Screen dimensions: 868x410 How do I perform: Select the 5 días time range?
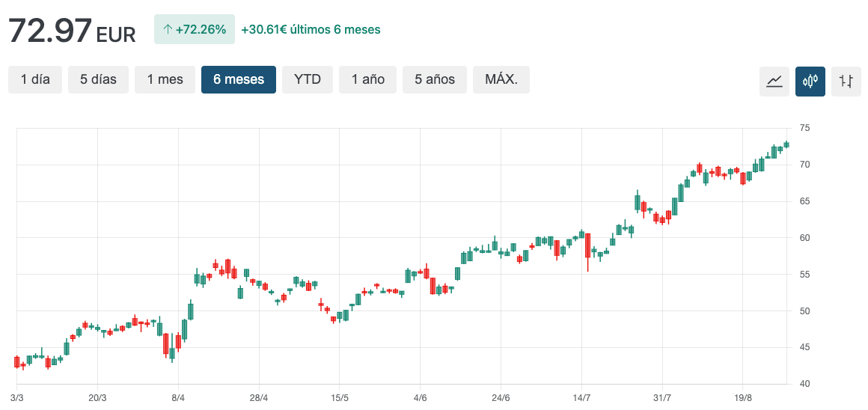(98, 79)
